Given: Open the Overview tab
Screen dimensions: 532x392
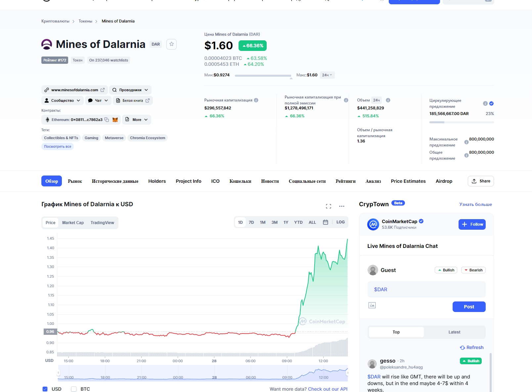Looking at the screenshot, I should (x=52, y=181).
